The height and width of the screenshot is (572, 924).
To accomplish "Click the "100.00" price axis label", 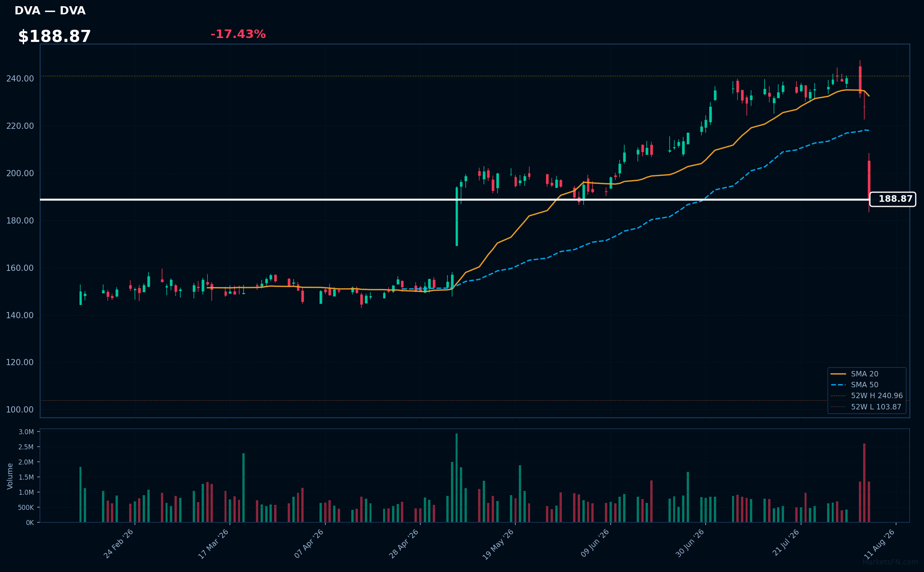I will click(20, 410).
